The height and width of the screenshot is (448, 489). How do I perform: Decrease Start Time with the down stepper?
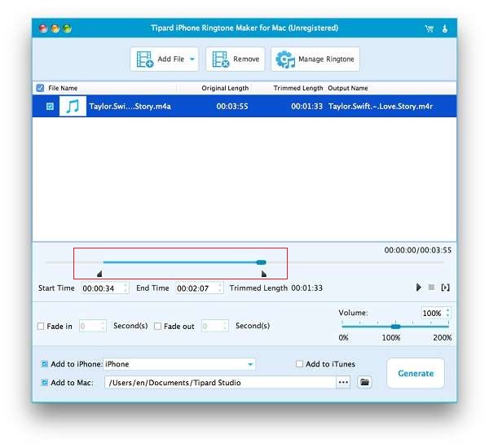126,291
